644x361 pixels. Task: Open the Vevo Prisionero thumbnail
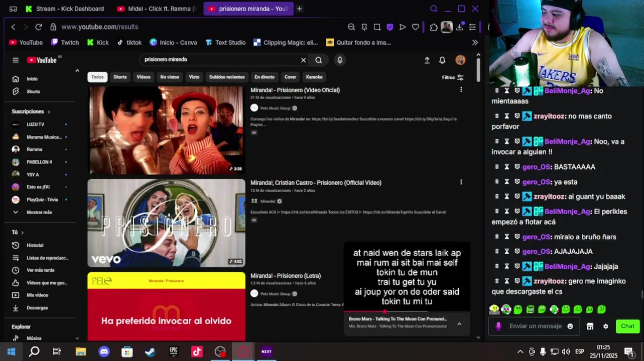click(x=166, y=223)
